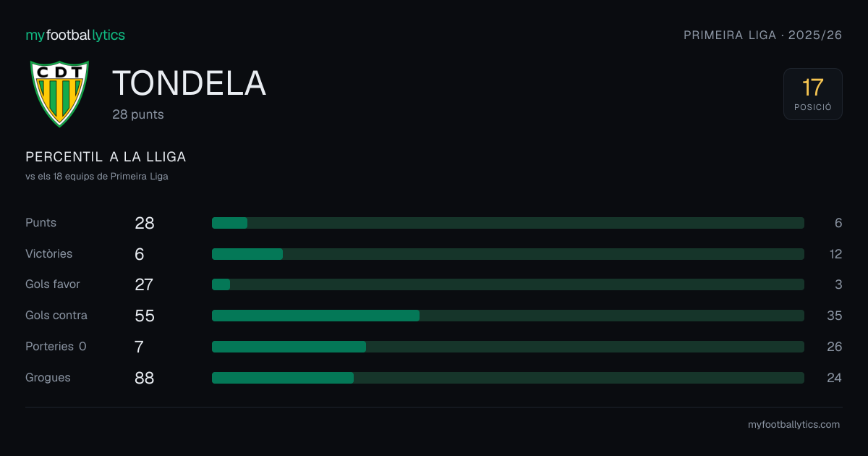The width and height of the screenshot is (868, 456).
Task: Click the 28 punts subtitle
Action: [138, 114]
